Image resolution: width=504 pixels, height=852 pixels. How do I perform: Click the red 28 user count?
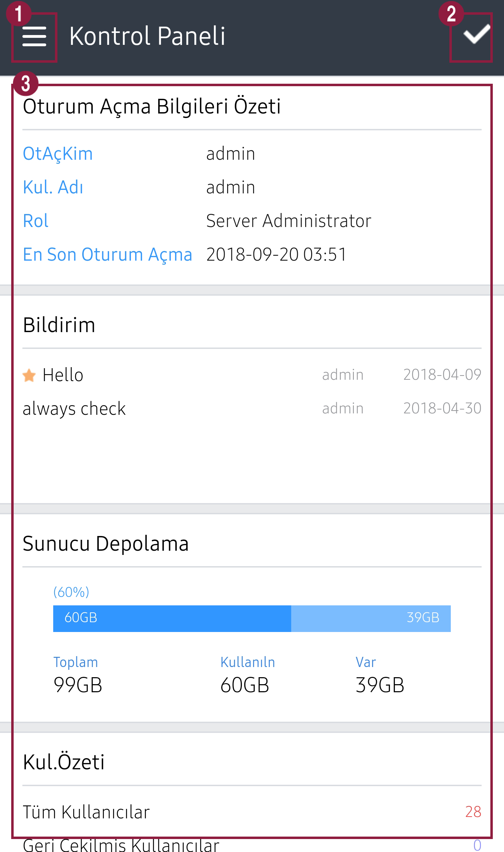(473, 812)
